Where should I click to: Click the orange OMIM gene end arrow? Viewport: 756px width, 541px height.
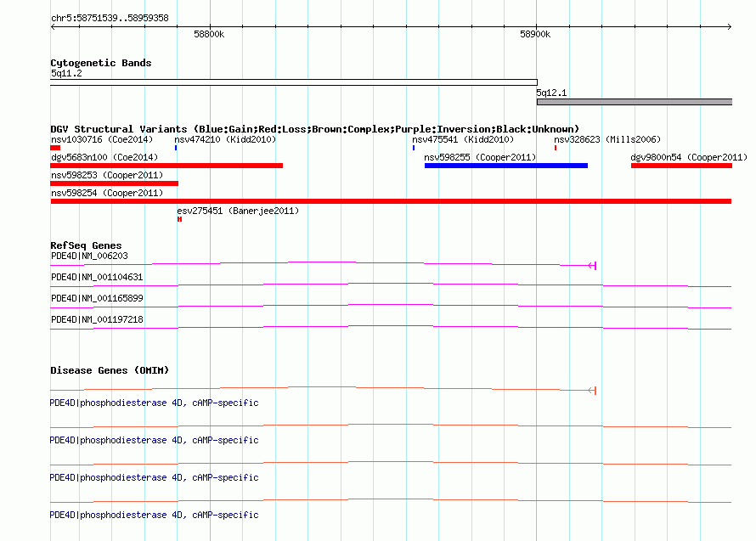593,390
